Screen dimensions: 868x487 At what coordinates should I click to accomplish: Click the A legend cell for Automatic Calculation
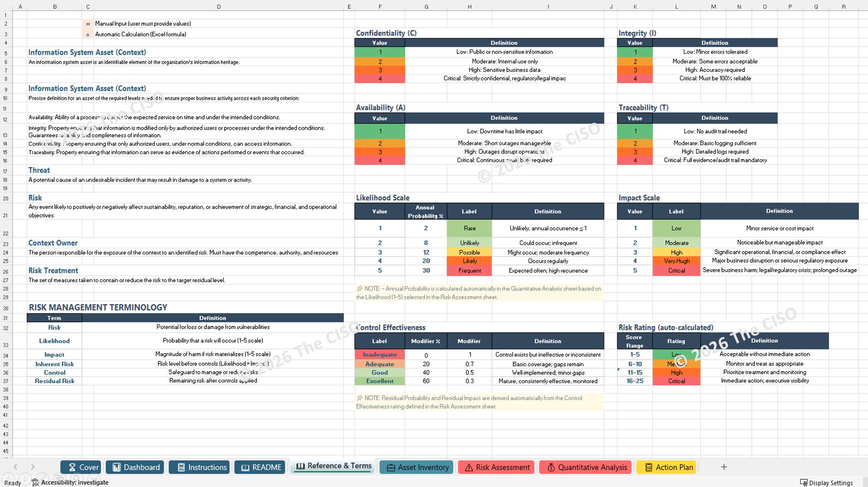pyautogui.click(x=88, y=34)
